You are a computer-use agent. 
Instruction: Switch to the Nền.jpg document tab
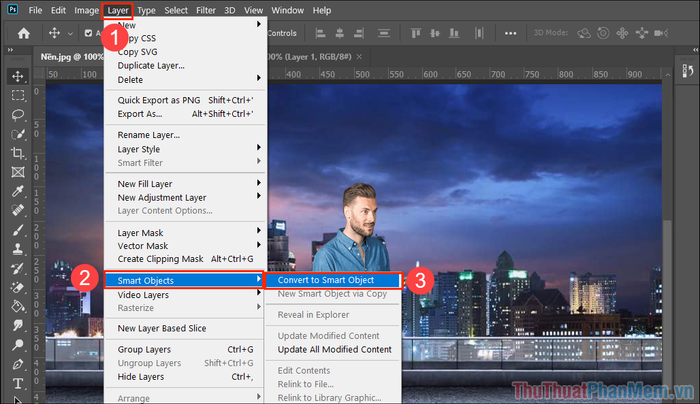[71, 57]
